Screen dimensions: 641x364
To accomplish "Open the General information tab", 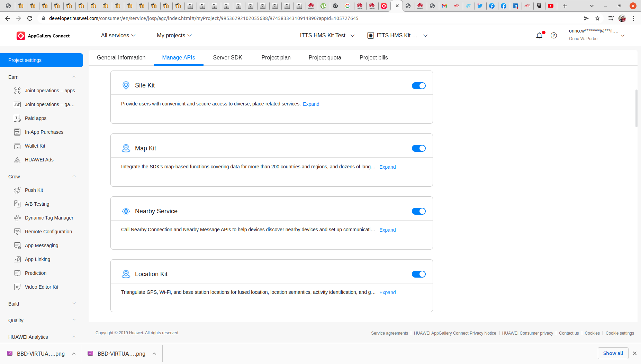I will 121,58.
